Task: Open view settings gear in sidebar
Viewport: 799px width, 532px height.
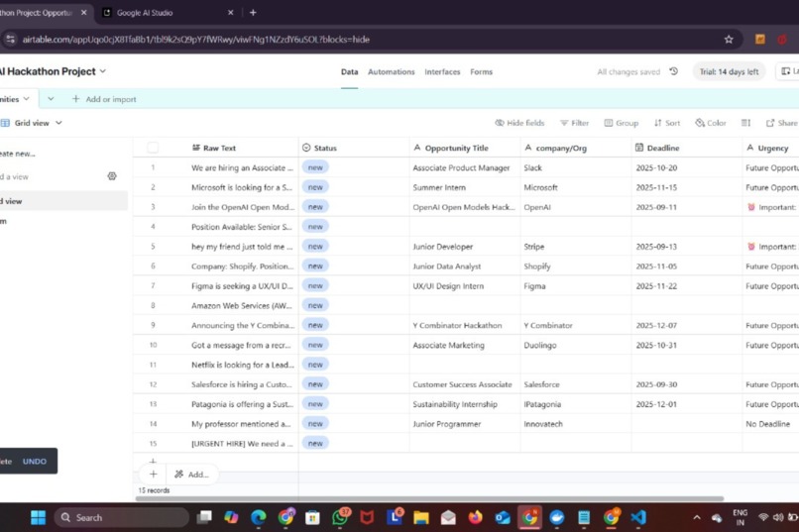Action: pos(112,176)
